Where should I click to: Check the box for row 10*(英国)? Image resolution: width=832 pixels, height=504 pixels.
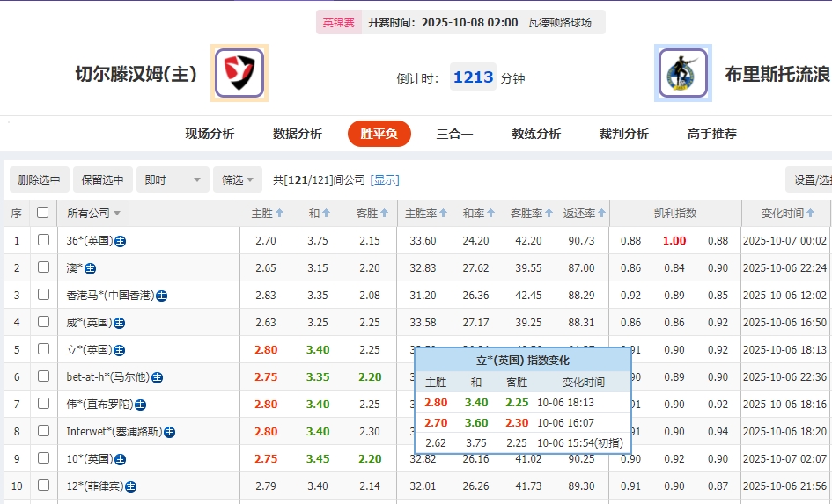click(43, 458)
